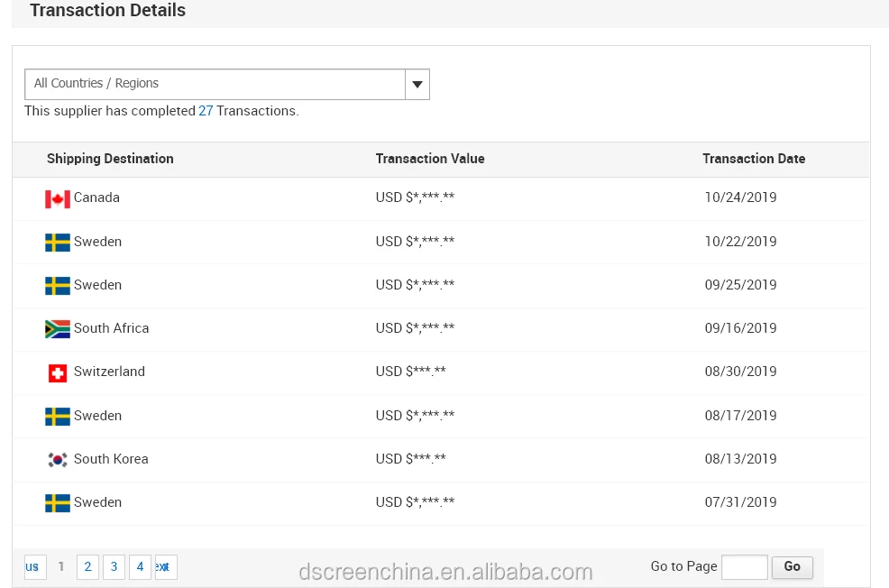Click the South Africa flag icon
Screen dimensions: 889x588
tap(58, 329)
